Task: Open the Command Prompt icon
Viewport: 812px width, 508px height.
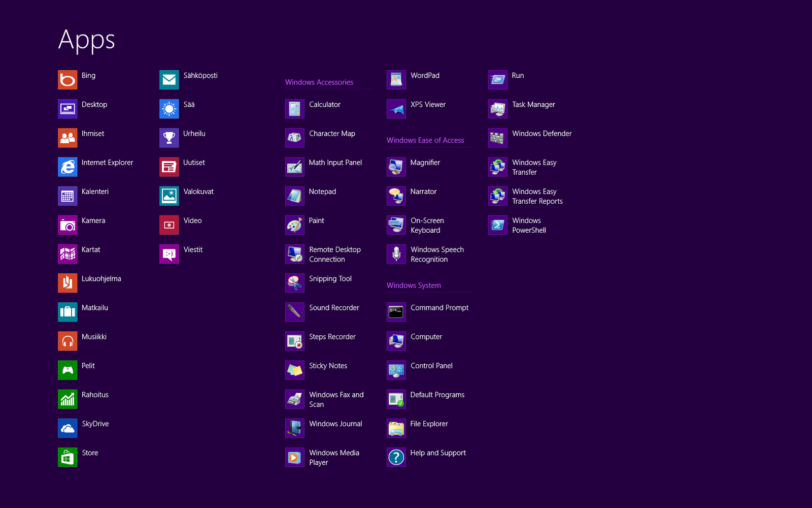Action: 396,311
